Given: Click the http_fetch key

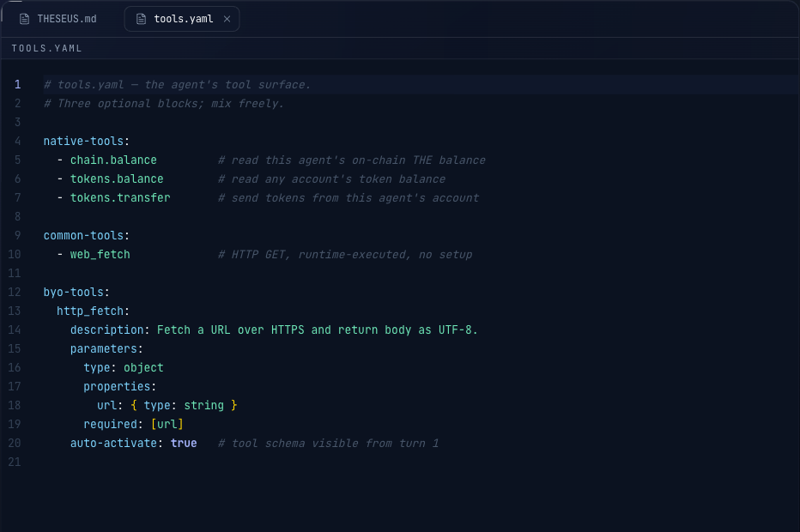Looking at the screenshot, I should [x=90, y=311].
